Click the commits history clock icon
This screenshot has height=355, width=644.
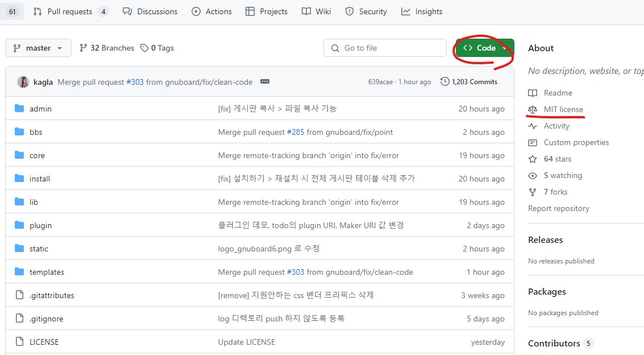(x=445, y=81)
